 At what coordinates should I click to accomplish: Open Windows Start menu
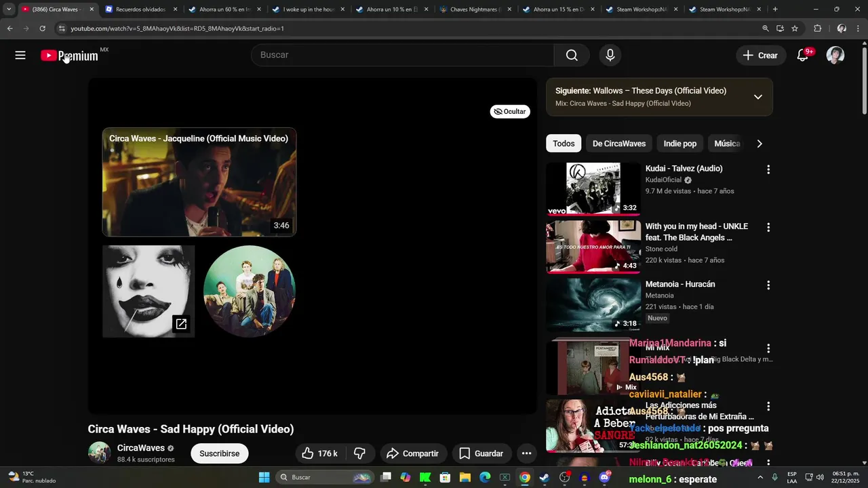tap(264, 477)
